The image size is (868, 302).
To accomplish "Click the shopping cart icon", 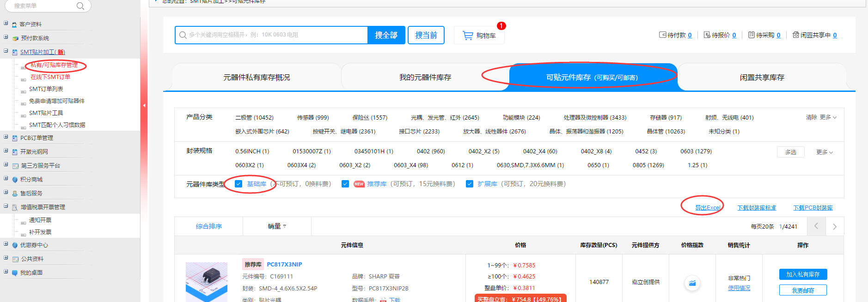I will click(x=468, y=36).
